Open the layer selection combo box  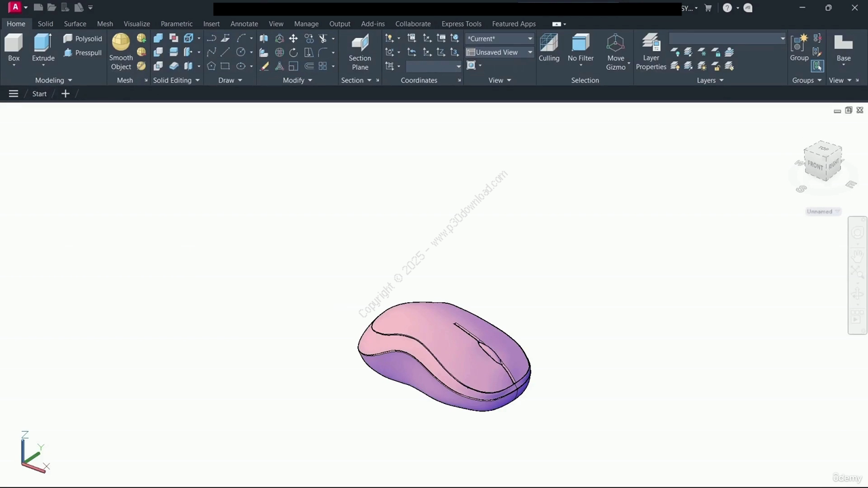tap(727, 39)
